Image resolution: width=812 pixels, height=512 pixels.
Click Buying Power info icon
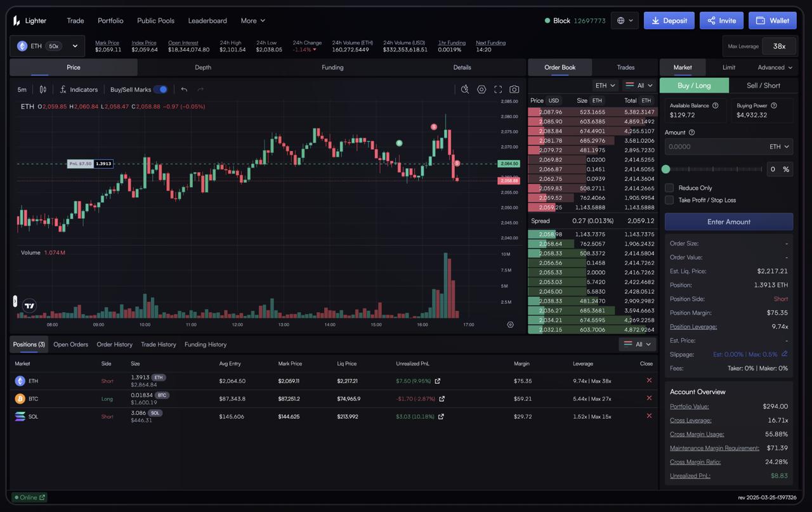click(773, 105)
